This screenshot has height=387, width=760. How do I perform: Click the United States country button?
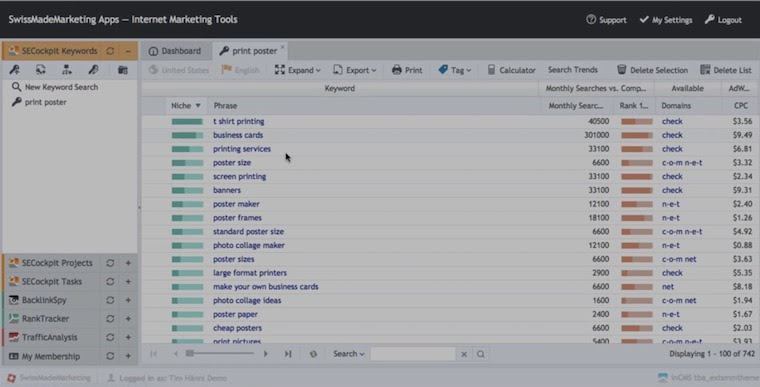[179, 70]
